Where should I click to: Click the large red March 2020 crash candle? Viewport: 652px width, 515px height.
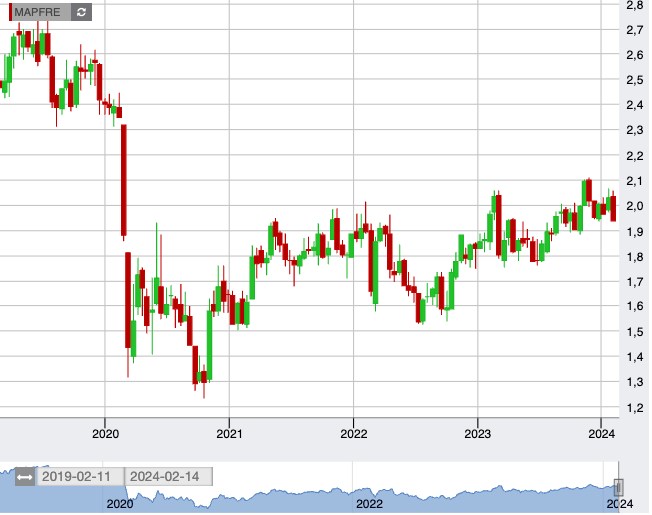(123, 180)
